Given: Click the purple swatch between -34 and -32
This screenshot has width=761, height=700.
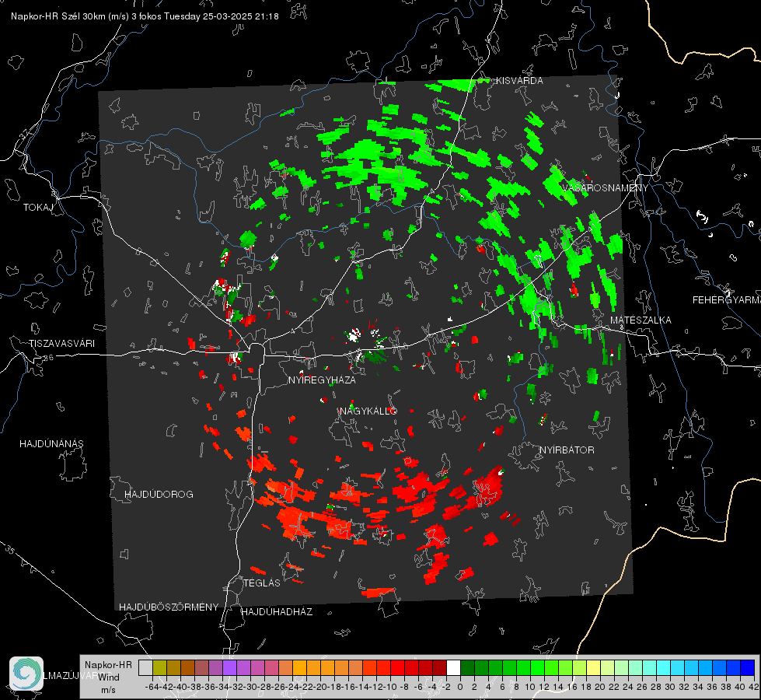Looking at the screenshot, I should (229, 667).
